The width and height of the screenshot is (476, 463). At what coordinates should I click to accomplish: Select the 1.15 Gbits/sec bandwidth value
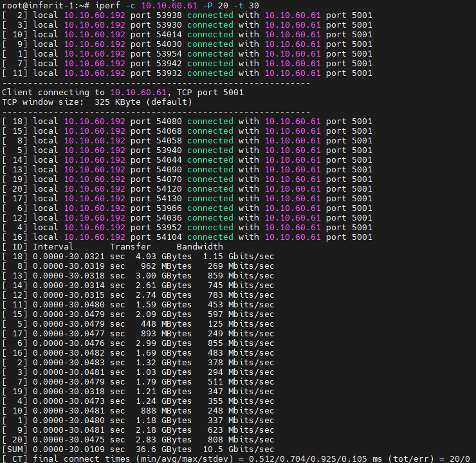(239, 257)
